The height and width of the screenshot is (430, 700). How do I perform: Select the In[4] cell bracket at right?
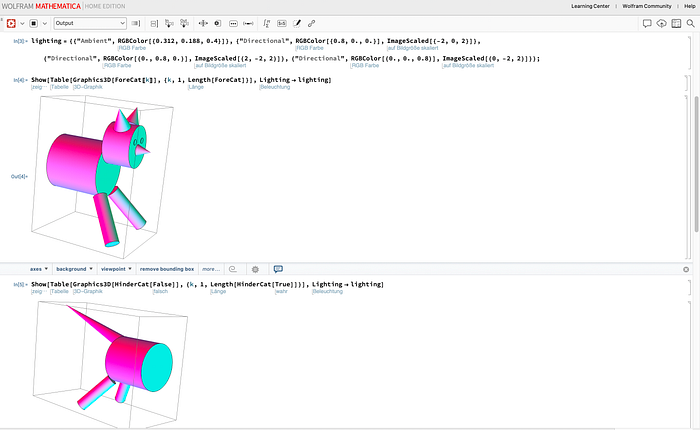[x=688, y=83]
